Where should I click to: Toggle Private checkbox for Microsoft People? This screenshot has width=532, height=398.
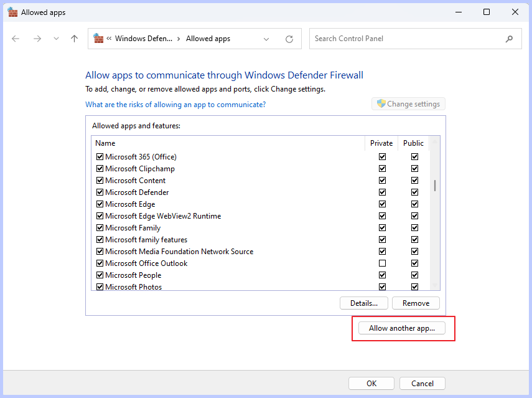[x=383, y=275]
